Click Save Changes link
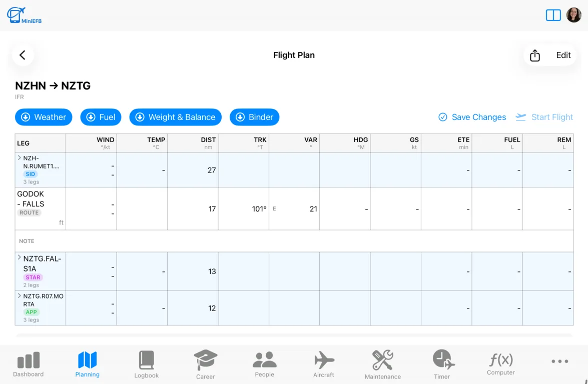Image resolution: width=588 pixels, height=384 pixels. coord(472,117)
